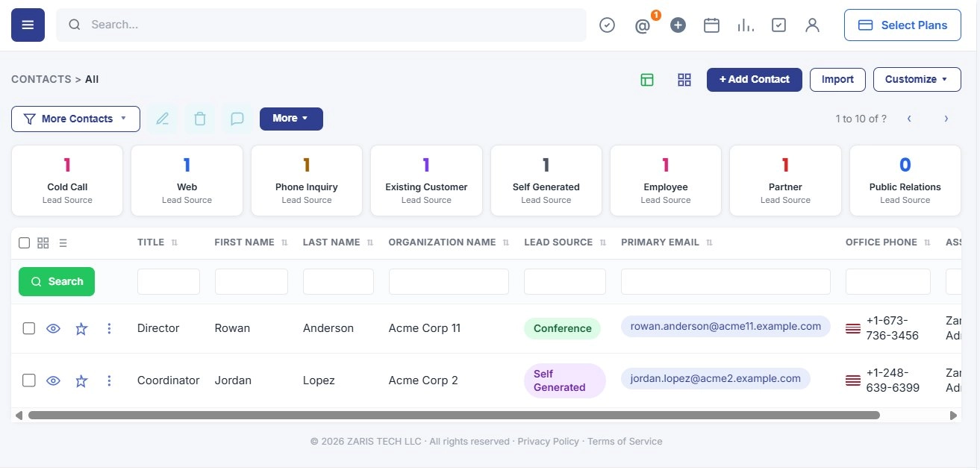The image size is (980, 470).
Task: Click the Conference lead source badge
Action: (x=562, y=328)
